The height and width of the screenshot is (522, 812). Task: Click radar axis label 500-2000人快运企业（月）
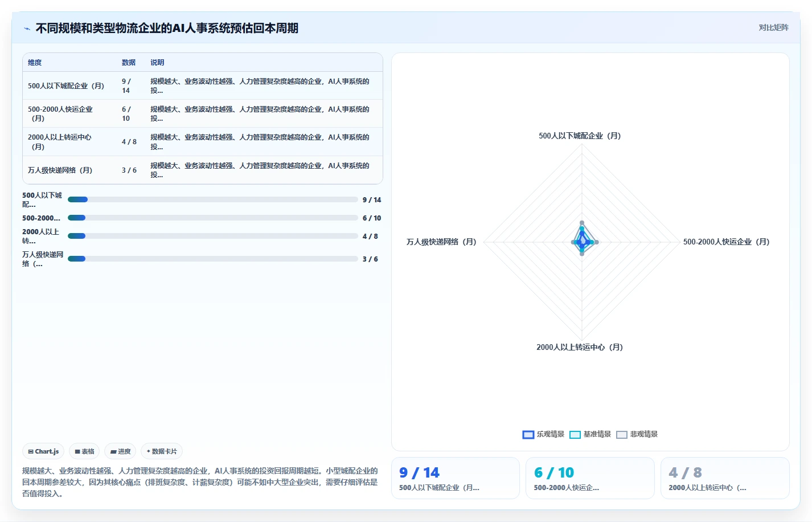pos(727,242)
